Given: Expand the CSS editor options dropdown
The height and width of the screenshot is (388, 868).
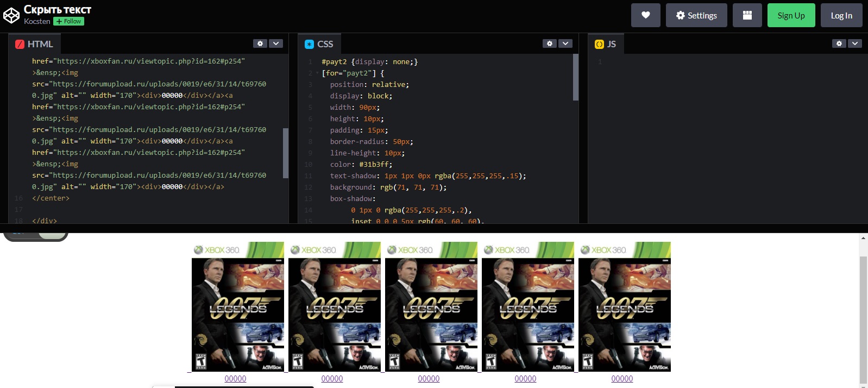Looking at the screenshot, I should [x=565, y=43].
